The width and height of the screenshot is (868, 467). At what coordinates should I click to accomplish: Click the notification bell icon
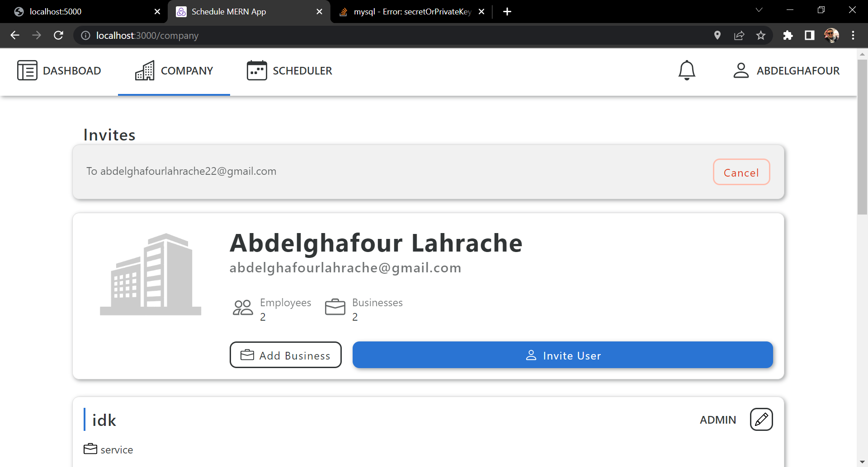(x=687, y=70)
